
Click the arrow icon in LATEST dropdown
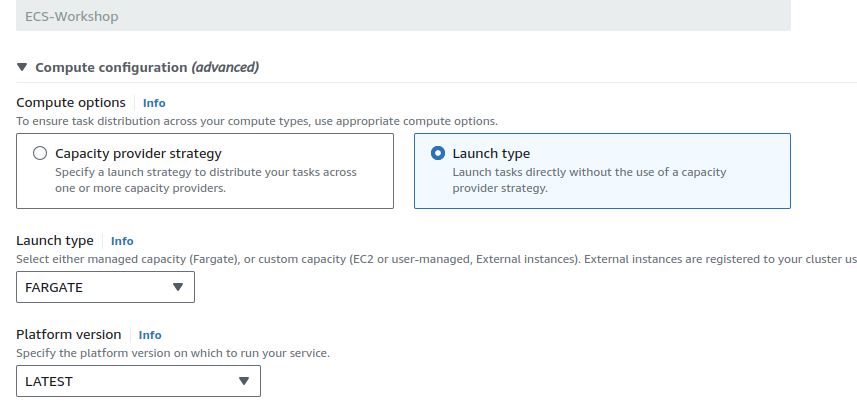click(x=244, y=381)
